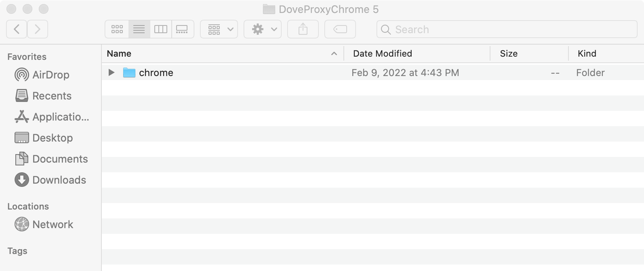
Task: Go back with the left chevron button
Action: [x=17, y=29]
